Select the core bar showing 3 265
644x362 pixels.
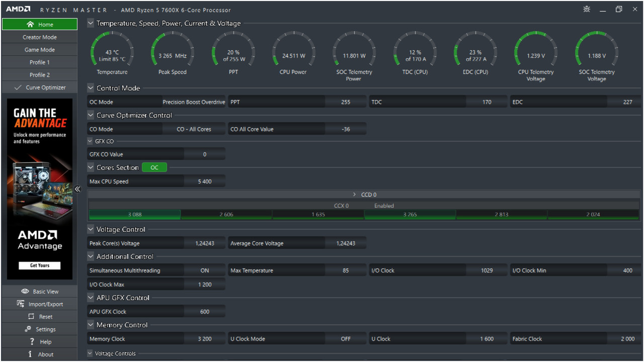click(410, 214)
